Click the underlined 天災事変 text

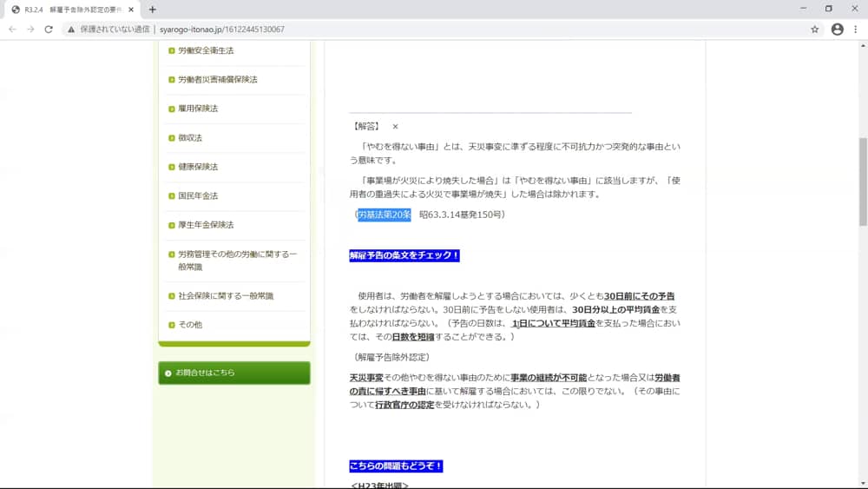click(x=366, y=378)
